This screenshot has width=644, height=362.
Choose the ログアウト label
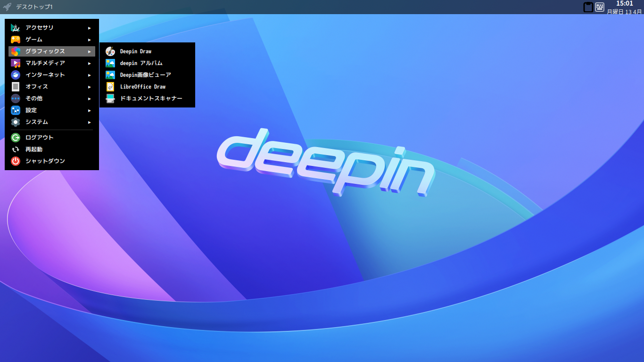point(40,138)
